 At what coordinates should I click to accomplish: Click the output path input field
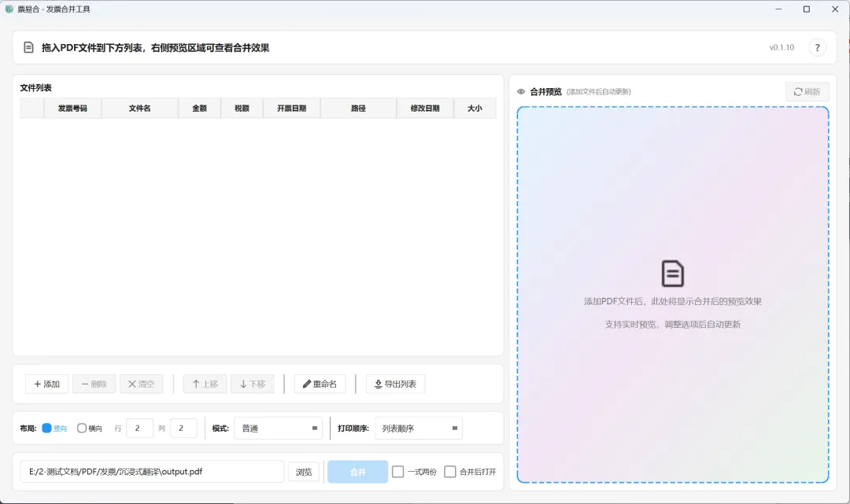(x=153, y=472)
